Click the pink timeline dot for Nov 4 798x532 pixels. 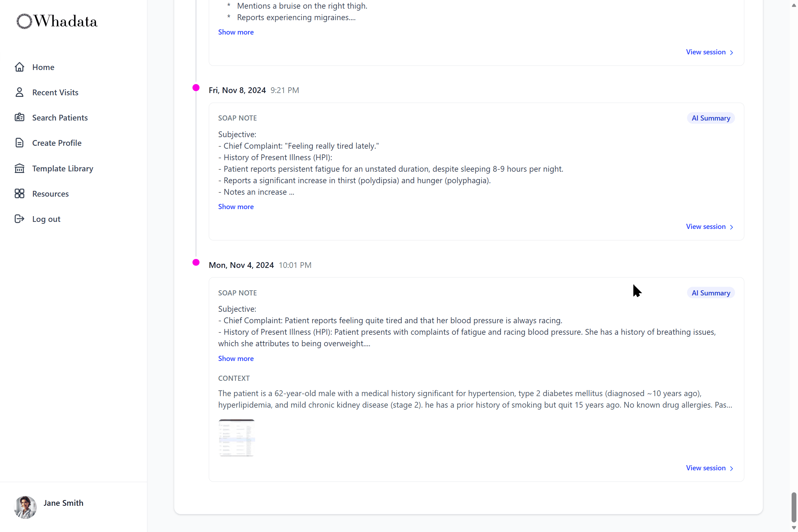pyautogui.click(x=196, y=262)
